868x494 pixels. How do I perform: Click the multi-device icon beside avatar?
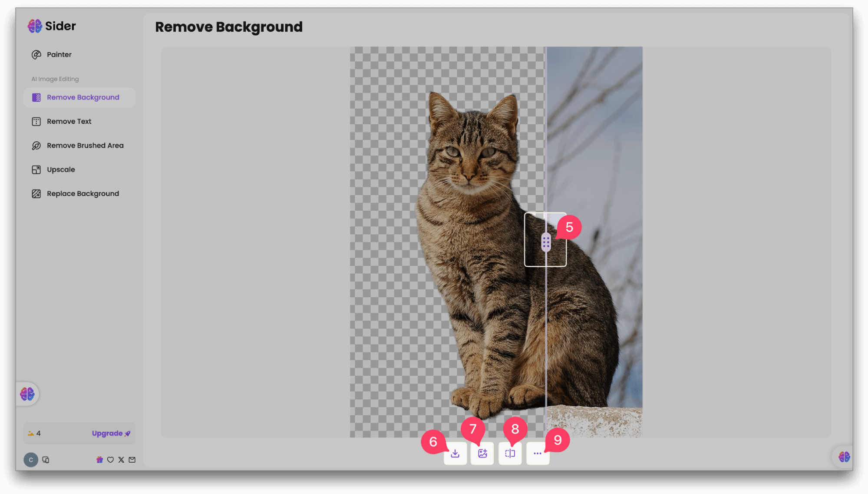click(x=46, y=460)
